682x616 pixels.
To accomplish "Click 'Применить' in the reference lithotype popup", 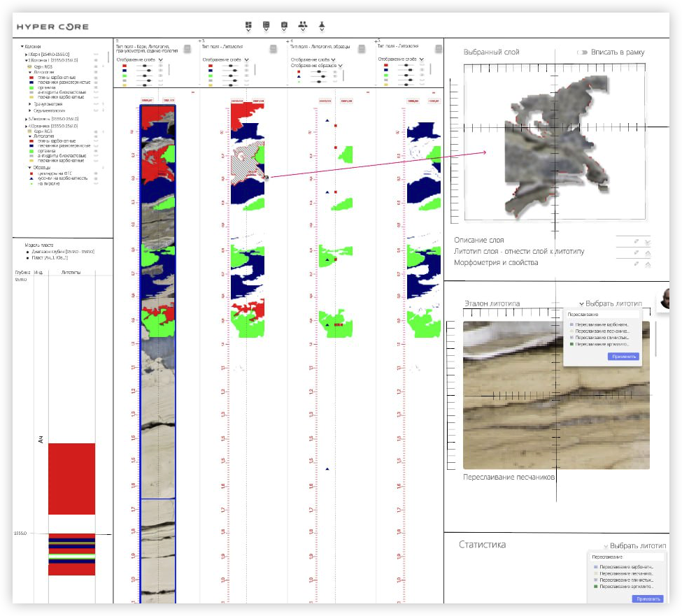I will [x=623, y=357].
